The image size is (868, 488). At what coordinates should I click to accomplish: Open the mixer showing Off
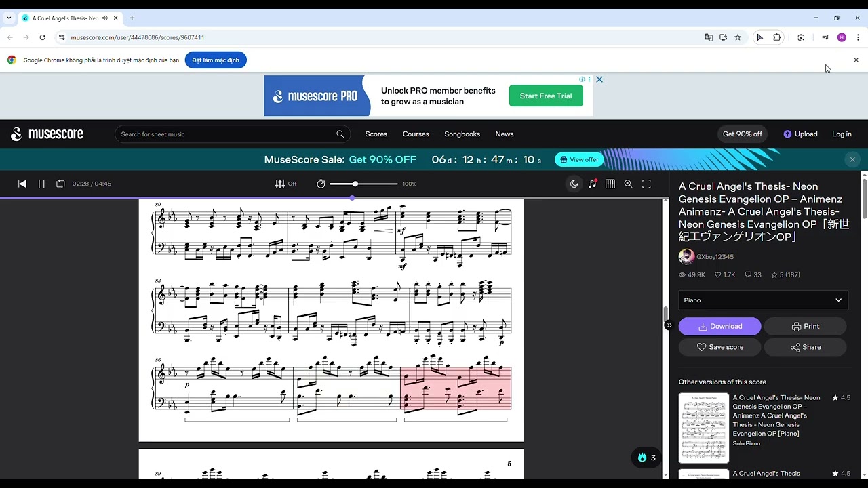[285, 184]
